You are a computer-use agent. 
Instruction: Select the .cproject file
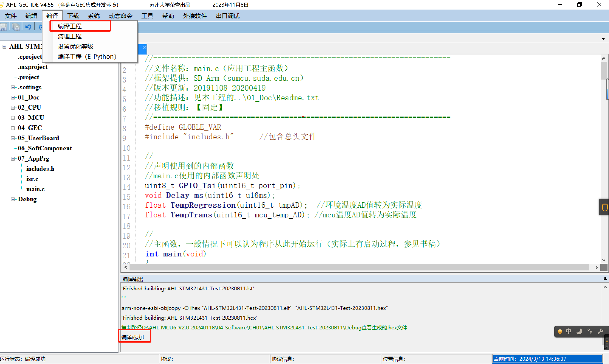pos(30,57)
